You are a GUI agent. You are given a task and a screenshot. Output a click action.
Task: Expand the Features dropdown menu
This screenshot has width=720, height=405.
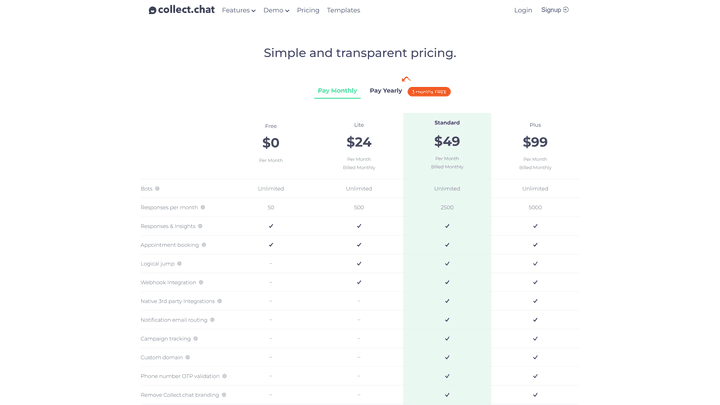click(238, 10)
